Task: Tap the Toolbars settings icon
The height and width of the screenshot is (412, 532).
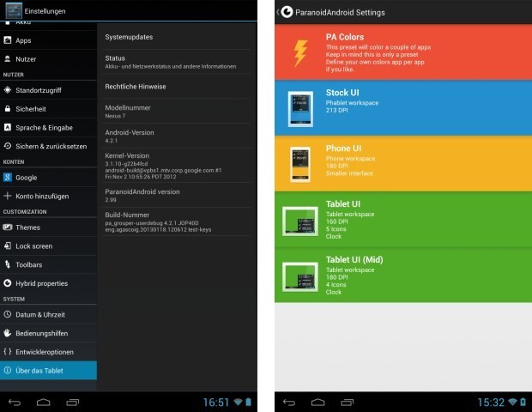Action: [x=8, y=264]
